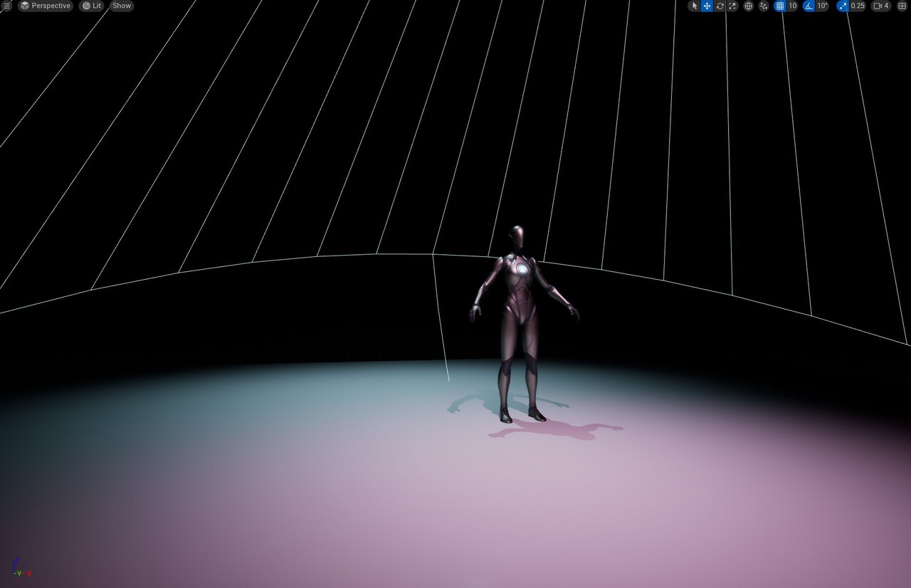This screenshot has height=588, width=911.
Task: Open camera speed setting showing 4
Action: 881,6
